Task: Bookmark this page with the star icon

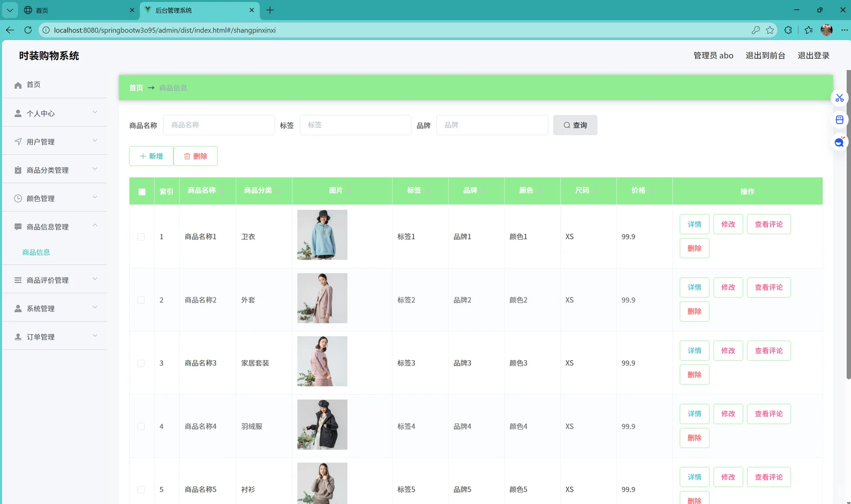Action: (770, 30)
